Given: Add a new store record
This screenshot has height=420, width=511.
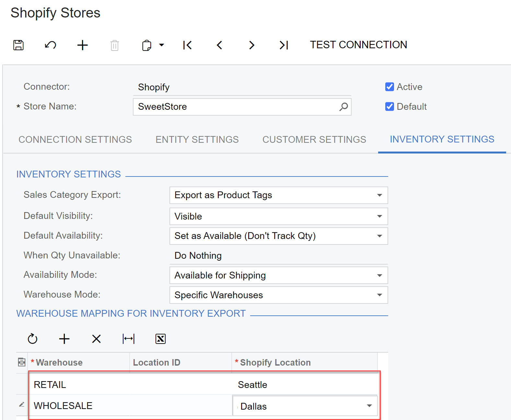Looking at the screenshot, I should 83,45.
